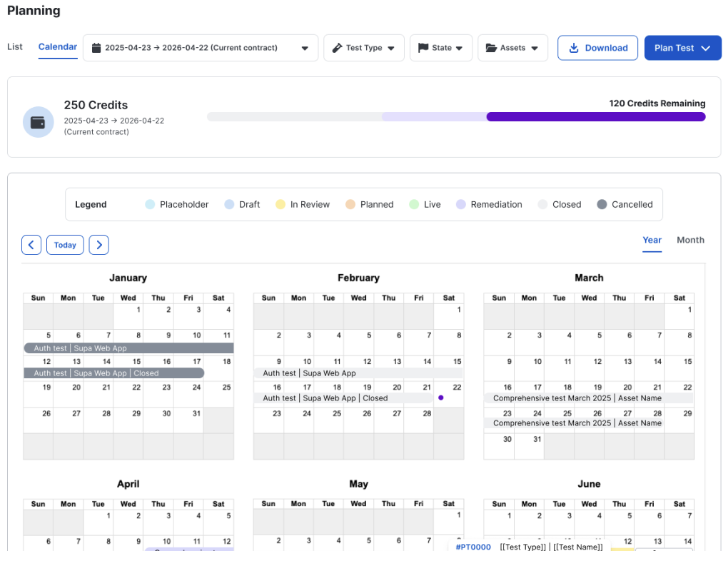728x561 pixels.
Task: Expand the State filter arrow
Action: (x=459, y=49)
